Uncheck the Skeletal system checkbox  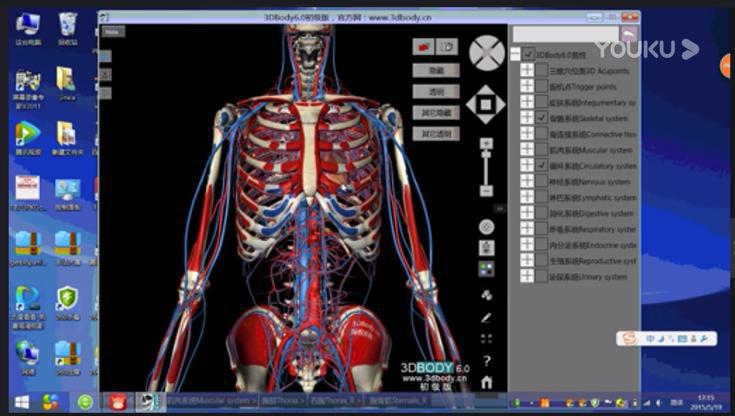coord(541,118)
